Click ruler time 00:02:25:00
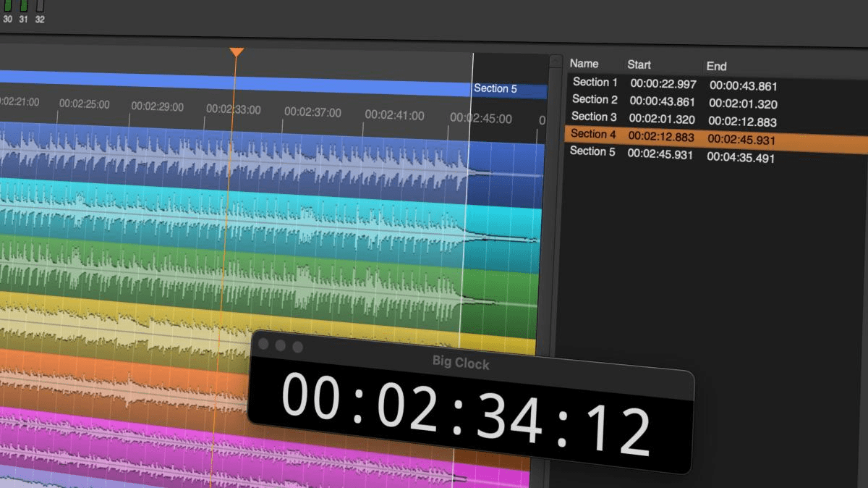Screen dimensions: 868x488 (x=84, y=104)
